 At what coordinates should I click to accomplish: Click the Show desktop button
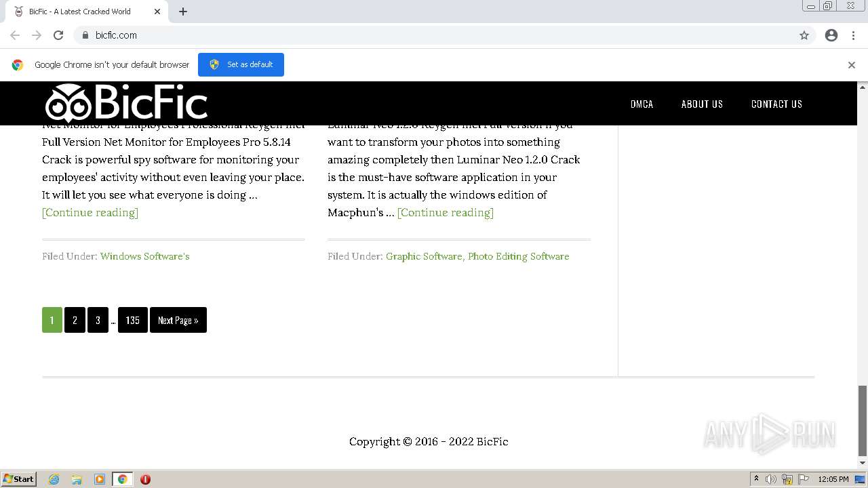861,479
